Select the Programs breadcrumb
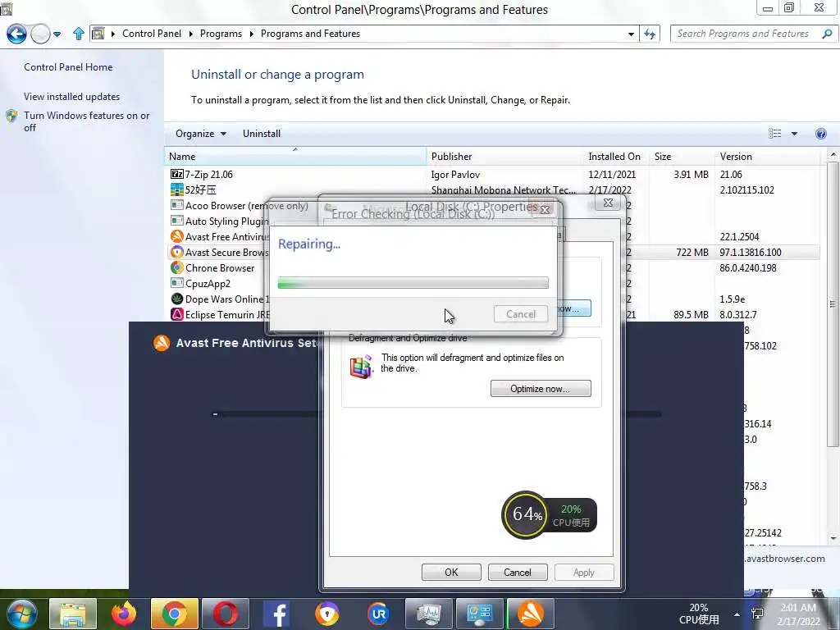This screenshot has height=630, width=840. 221,34
